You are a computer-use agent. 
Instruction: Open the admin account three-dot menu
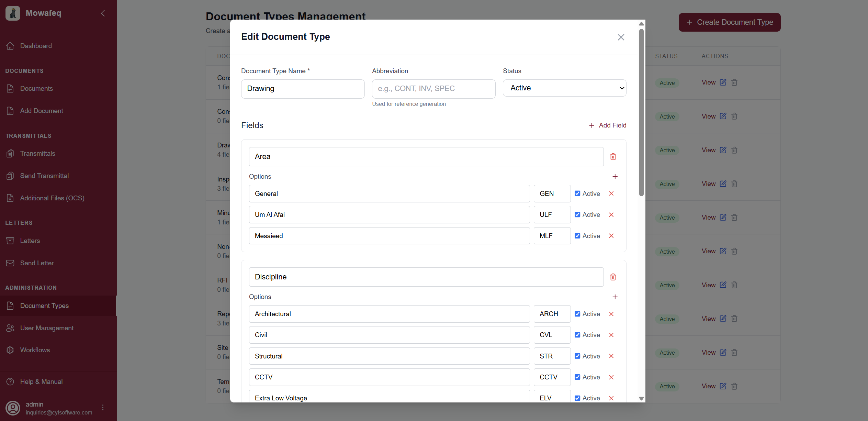(103, 408)
